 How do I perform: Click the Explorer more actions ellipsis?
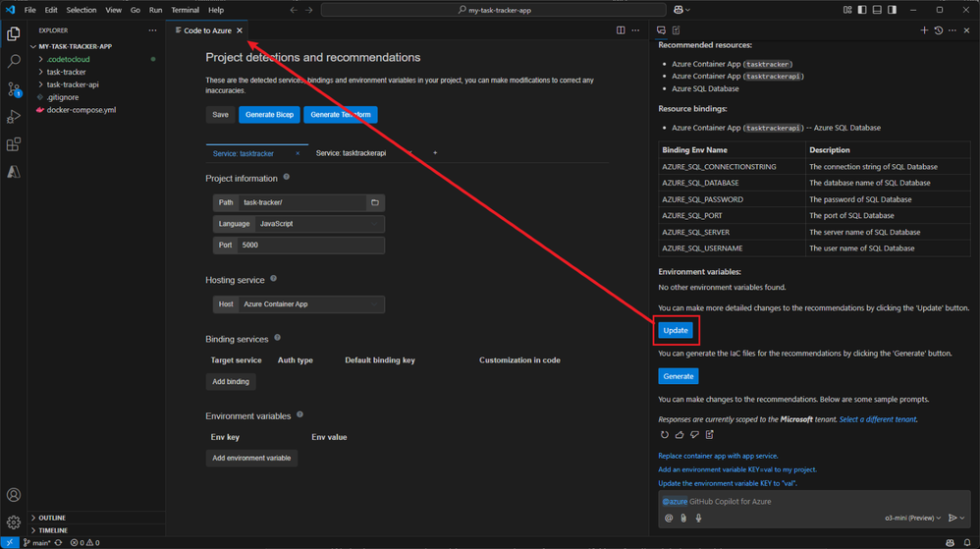152,30
